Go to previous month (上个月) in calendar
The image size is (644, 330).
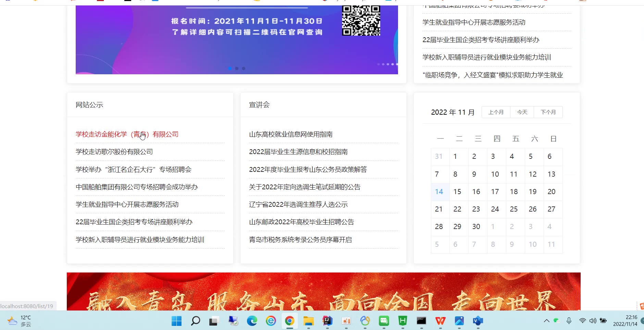[x=496, y=112]
